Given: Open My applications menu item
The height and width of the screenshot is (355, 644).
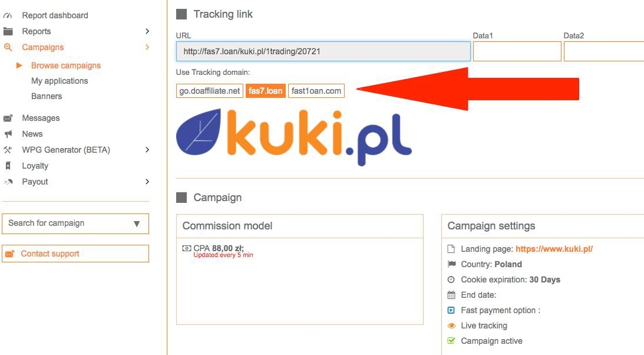Looking at the screenshot, I should pyautogui.click(x=60, y=81).
